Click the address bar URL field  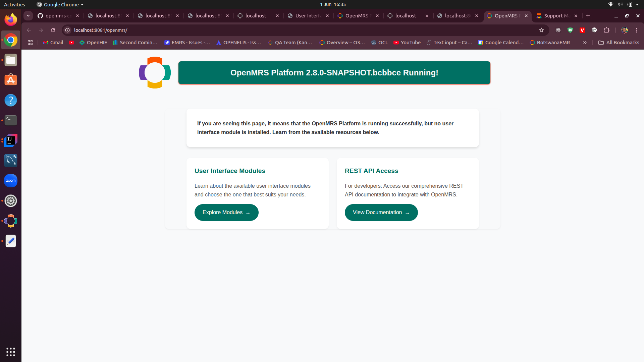coord(302,30)
